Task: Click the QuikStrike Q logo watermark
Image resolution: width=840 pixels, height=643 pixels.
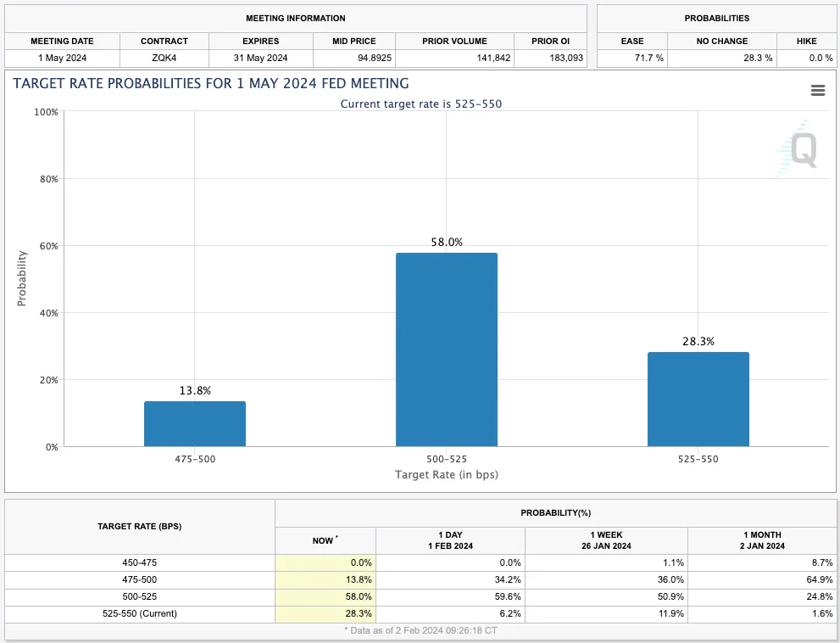Action: click(799, 151)
